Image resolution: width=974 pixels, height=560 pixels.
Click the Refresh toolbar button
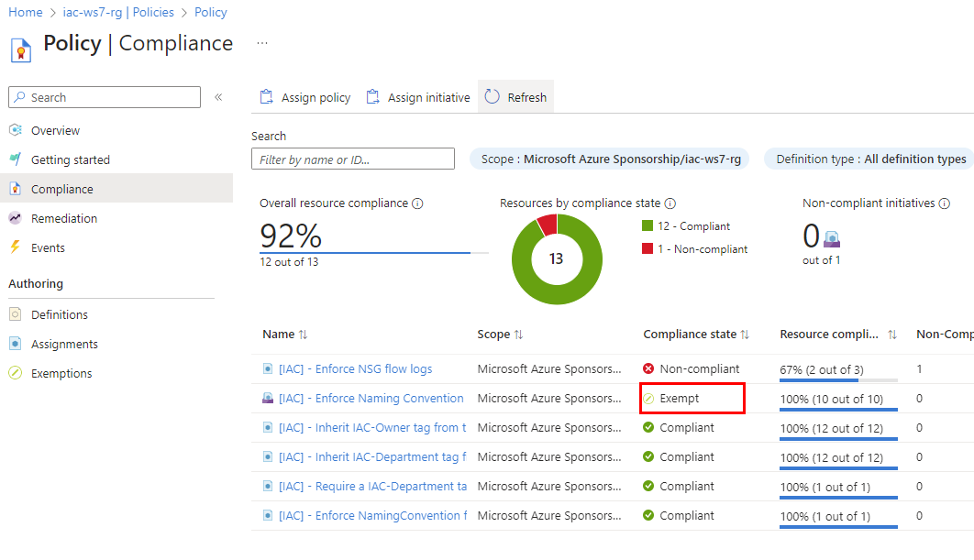pyautogui.click(x=515, y=97)
